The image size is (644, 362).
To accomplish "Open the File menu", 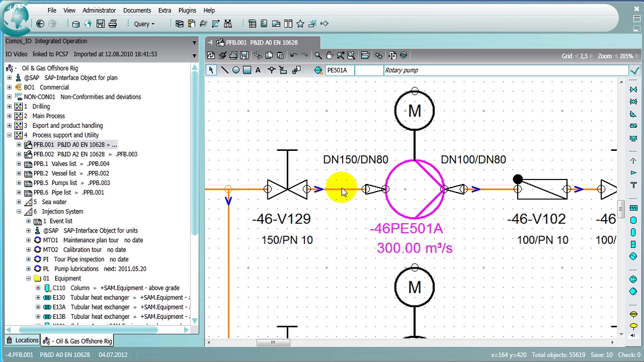I will [52, 10].
